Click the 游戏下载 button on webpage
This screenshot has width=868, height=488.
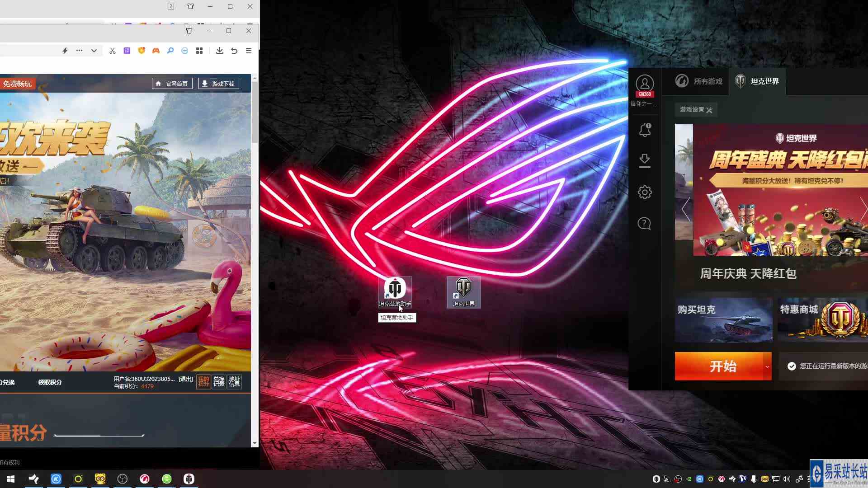click(x=218, y=84)
